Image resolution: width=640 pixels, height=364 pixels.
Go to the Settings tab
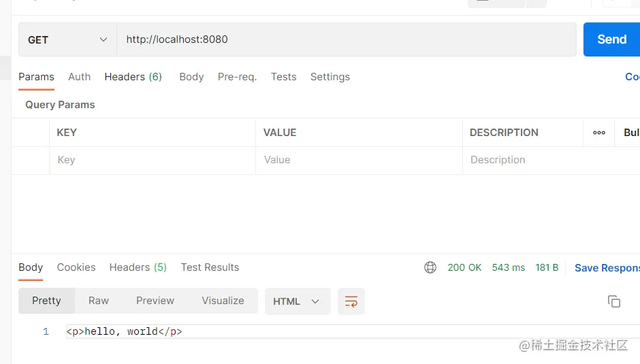point(330,77)
